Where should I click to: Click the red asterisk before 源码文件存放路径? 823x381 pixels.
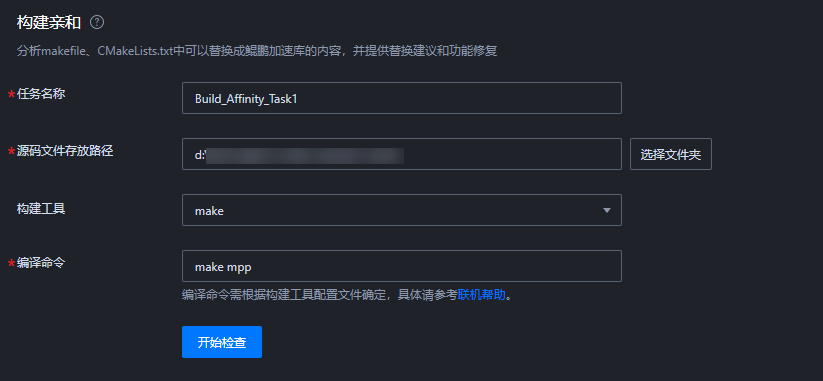[11, 152]
